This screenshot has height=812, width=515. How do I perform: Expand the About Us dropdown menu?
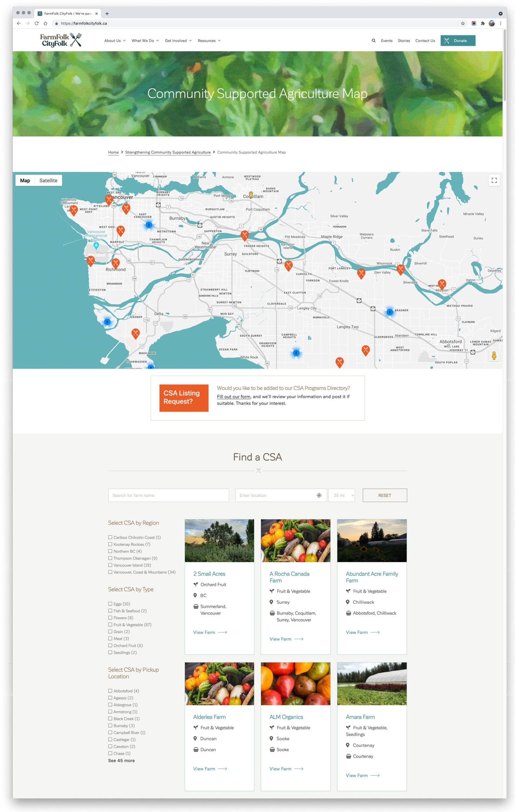[115, 41]
